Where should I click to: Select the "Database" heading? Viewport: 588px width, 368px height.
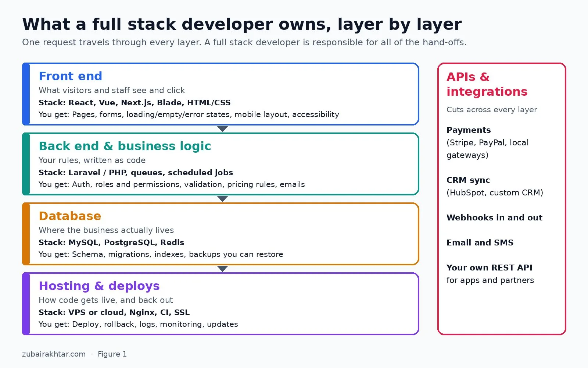70,216
